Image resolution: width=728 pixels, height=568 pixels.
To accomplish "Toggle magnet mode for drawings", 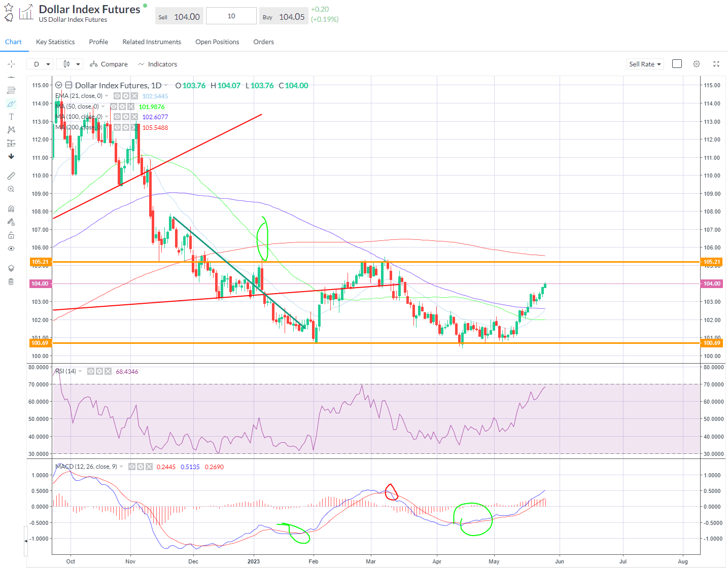I will click(x=11, y=209).
